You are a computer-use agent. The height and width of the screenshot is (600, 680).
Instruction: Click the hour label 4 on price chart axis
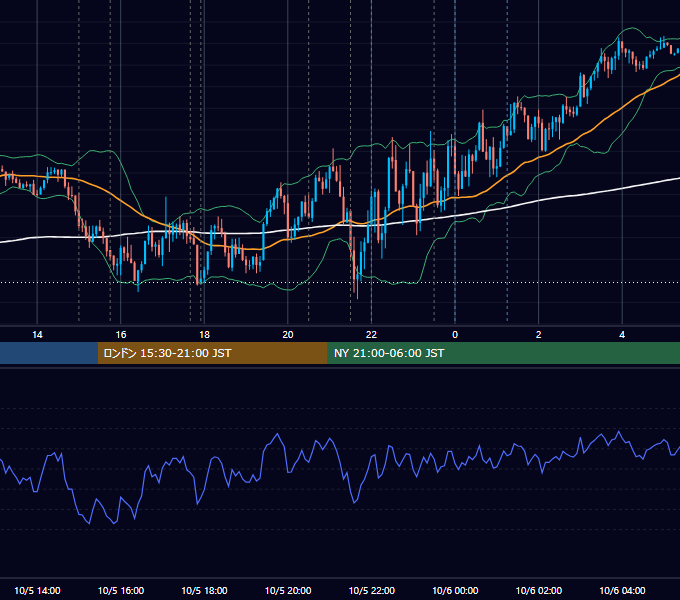click(622, 335)
